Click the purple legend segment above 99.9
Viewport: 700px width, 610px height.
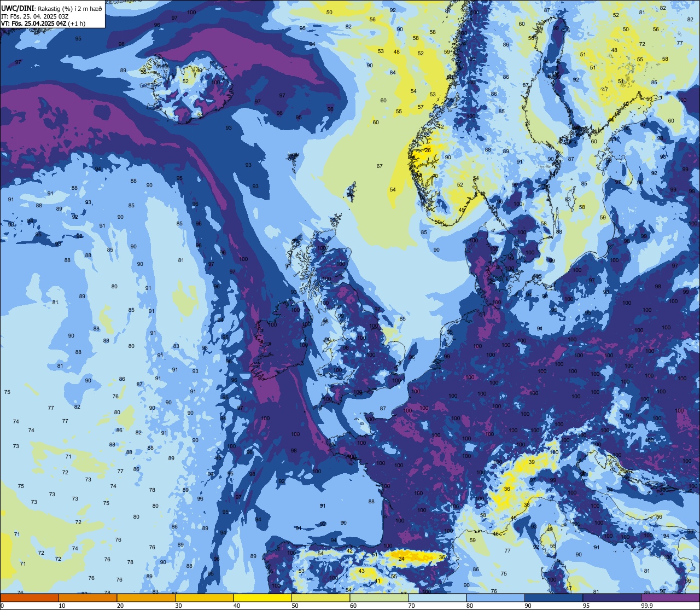click(670, 597)
